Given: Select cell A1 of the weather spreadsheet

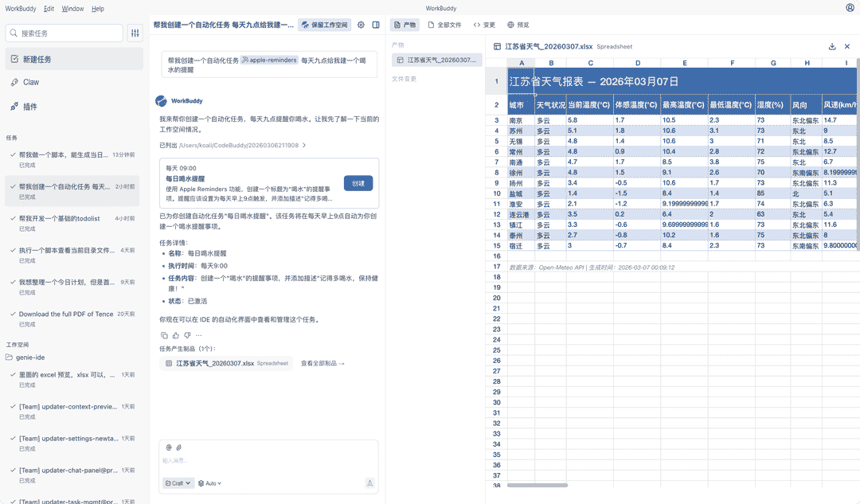Looking at the screenshot, I should [x=522, y=80].
